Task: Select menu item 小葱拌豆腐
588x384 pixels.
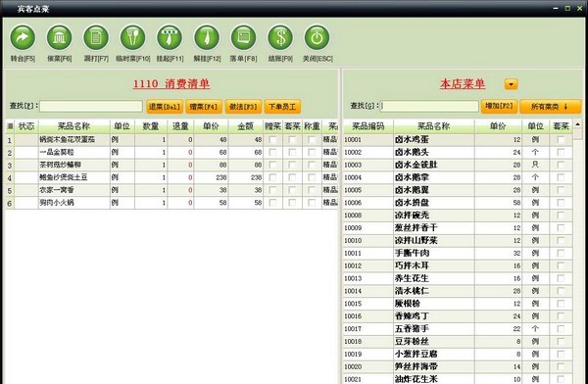Action: [x=458, y=354]
